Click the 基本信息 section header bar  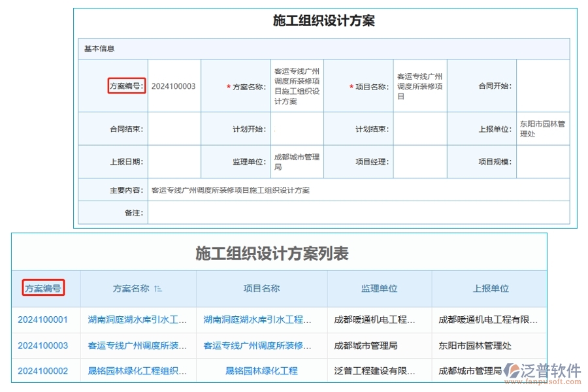pos(98,47)
